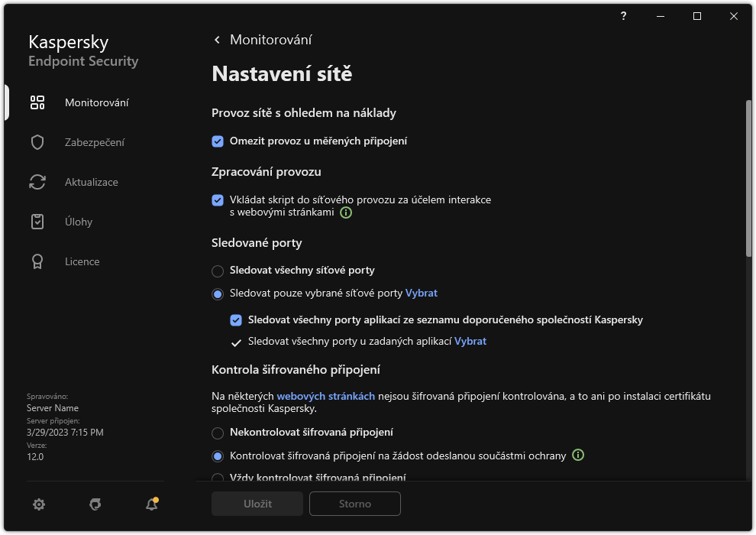
Task: Open Vybrat link next to selected network ports
Action: [422, 293]
